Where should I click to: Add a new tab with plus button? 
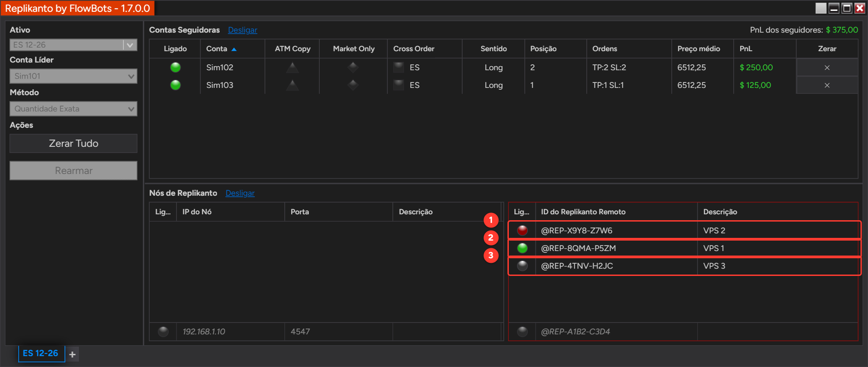[72, 354]
